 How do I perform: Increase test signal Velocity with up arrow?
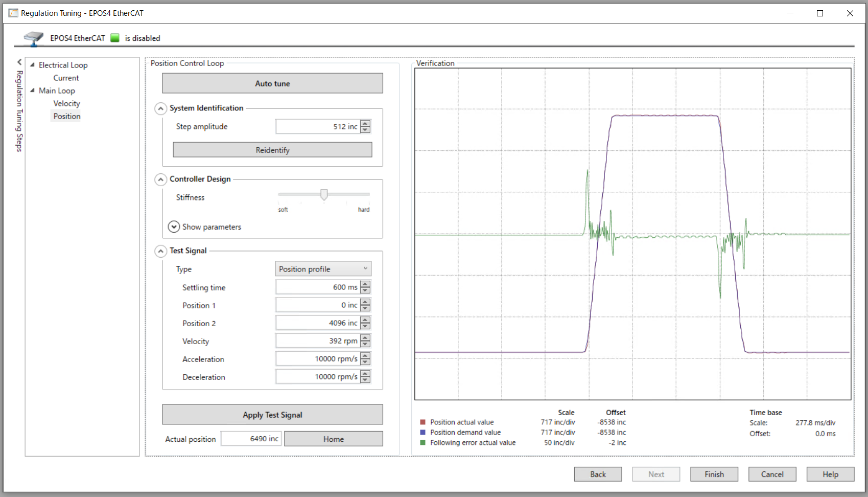tap(365, 338)
